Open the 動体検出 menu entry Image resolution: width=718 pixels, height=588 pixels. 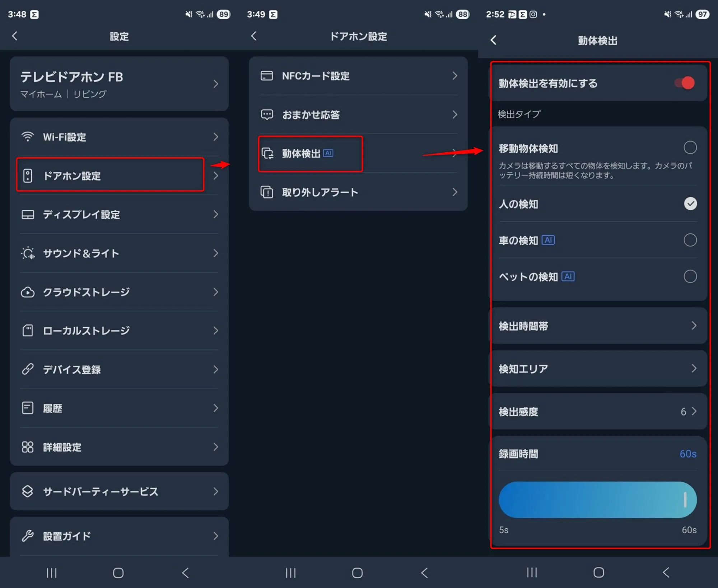pyautogui.click(x=358, y=153)
